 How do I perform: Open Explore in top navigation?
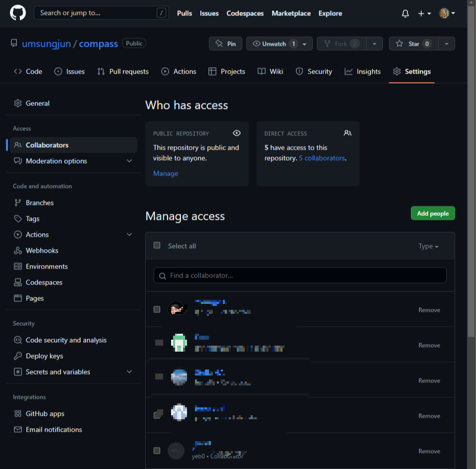pyautogui.click(x=330, y=13)
